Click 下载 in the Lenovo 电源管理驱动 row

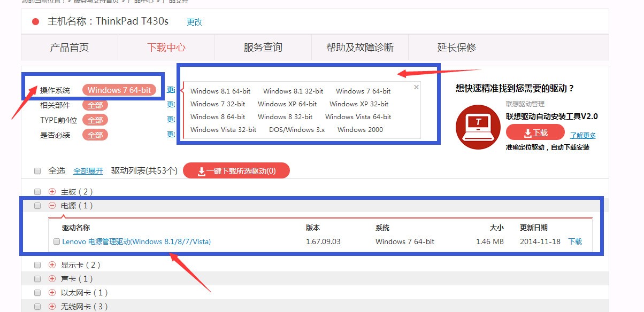[575, 241]
